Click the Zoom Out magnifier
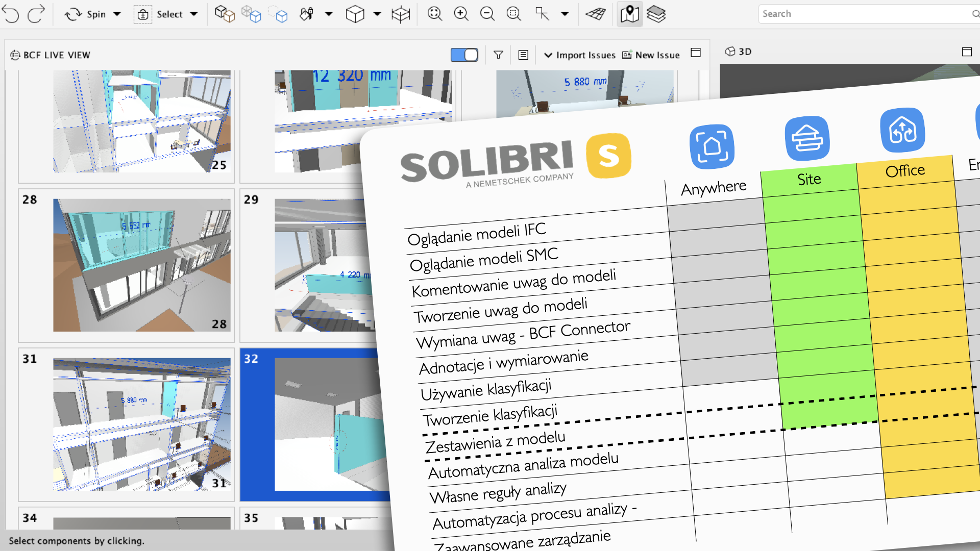 point(487,14)
